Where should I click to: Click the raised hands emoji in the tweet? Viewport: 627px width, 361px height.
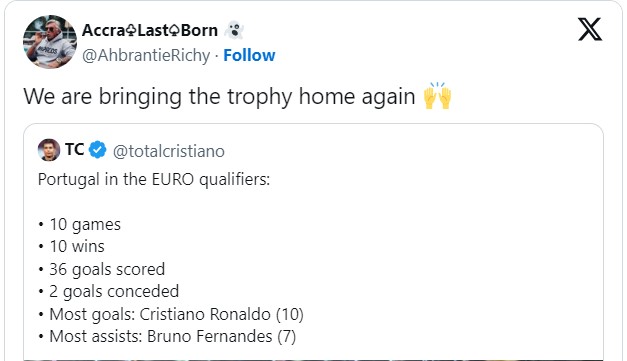[438, 96]
